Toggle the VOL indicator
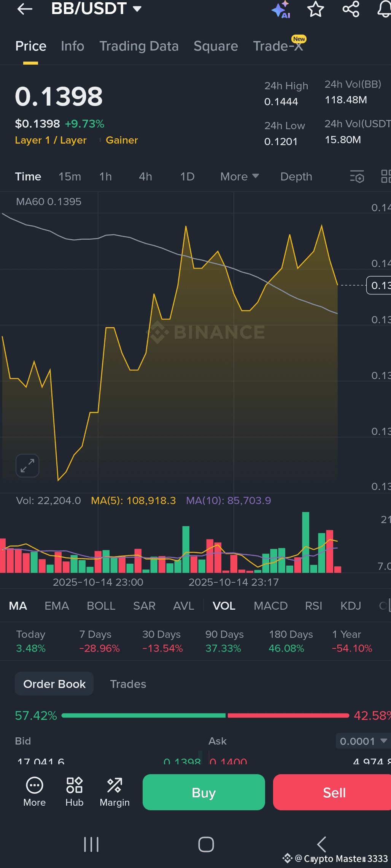Screen dimensions: 391x868 224,606
